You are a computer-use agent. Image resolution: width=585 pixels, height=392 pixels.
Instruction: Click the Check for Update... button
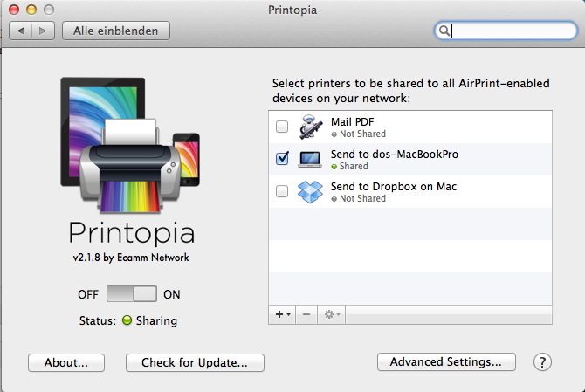tap(195, 362)
